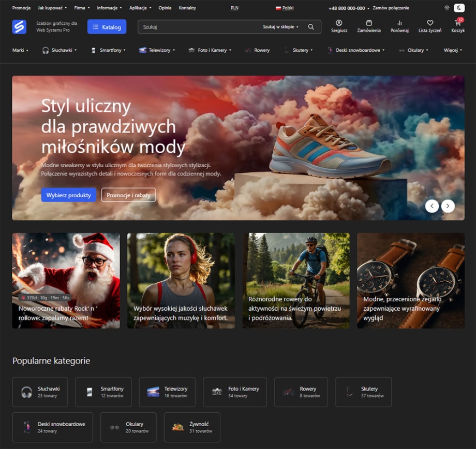Open the Słuchawki navigation menu
476x449 pixels.
click(59, 50)
